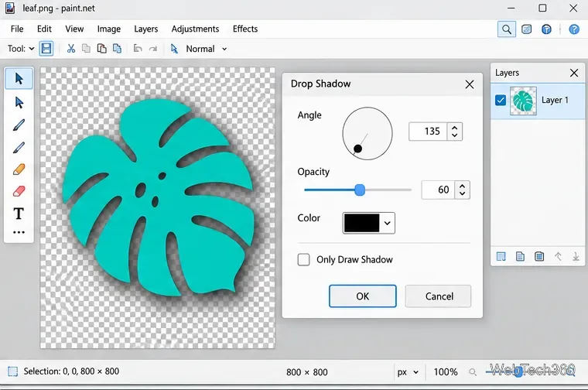This screenshot has height=390, width=588.
Task: Duplicate layer icon in Layers panel
Action: click(520, 256)
